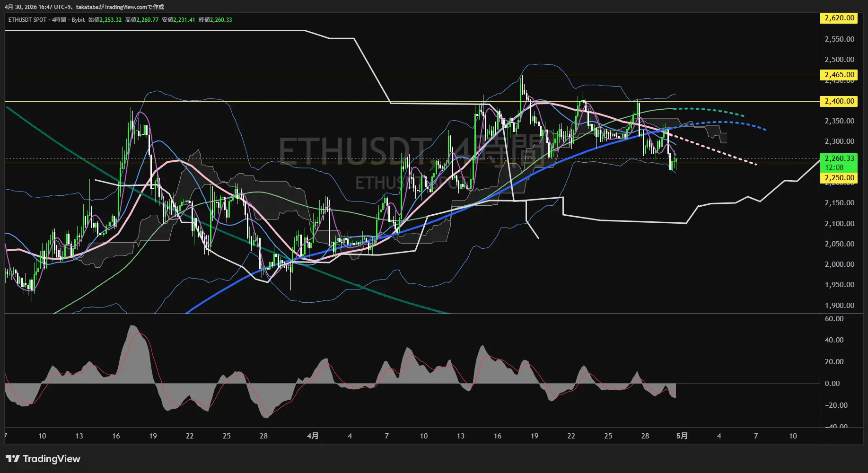868x473 pixels.
Task: Click the −20.00 oscillator scale label
Action: tap(836, 405)
